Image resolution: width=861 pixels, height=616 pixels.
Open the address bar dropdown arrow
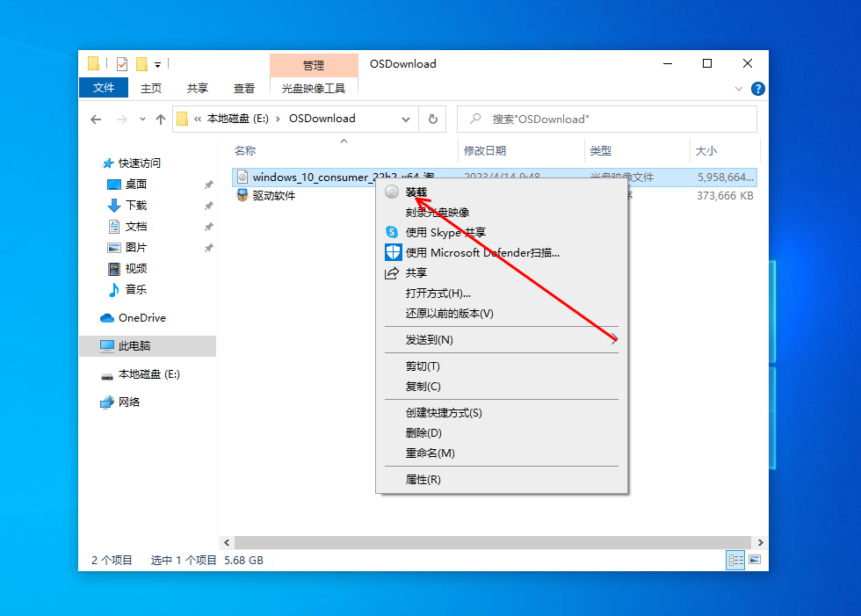tap(406, 119)
